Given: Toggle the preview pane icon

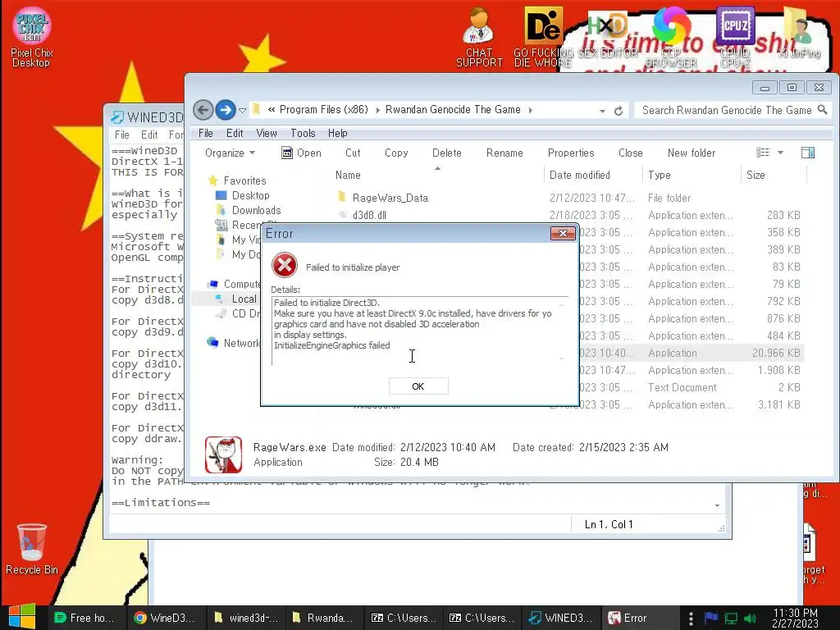Looking at the screenshot, I should pos(808,153).
